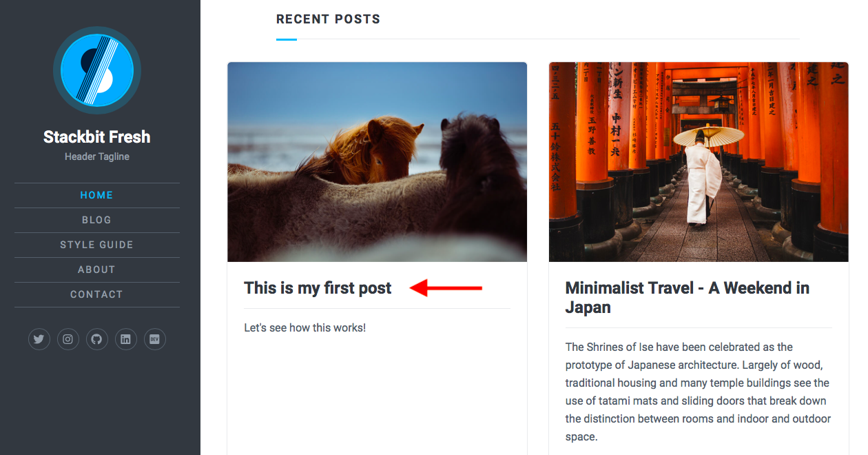Viewport: 868px width, 455px height.
Task: Open the Style Guide menu item
Action: (x=96, y=245)
